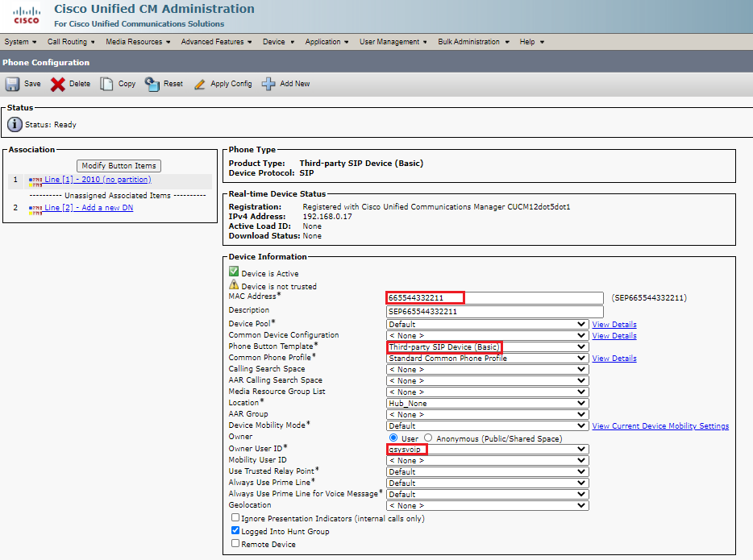Image resolution: width=753 pixels, height=560 pixels.
Task: Open the Owner User ID dropdown
Action: (x=487, y=449)
